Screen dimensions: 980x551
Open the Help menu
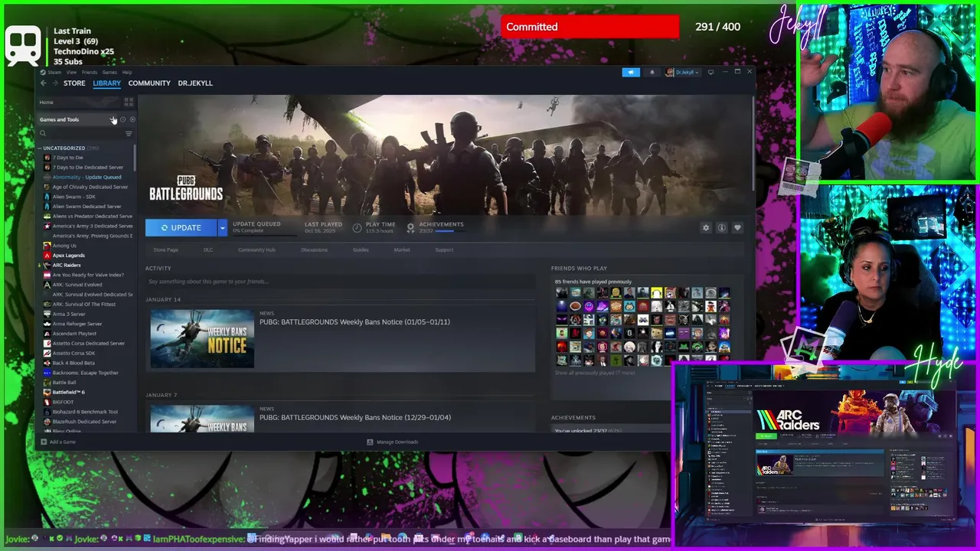tap(127, 72)
